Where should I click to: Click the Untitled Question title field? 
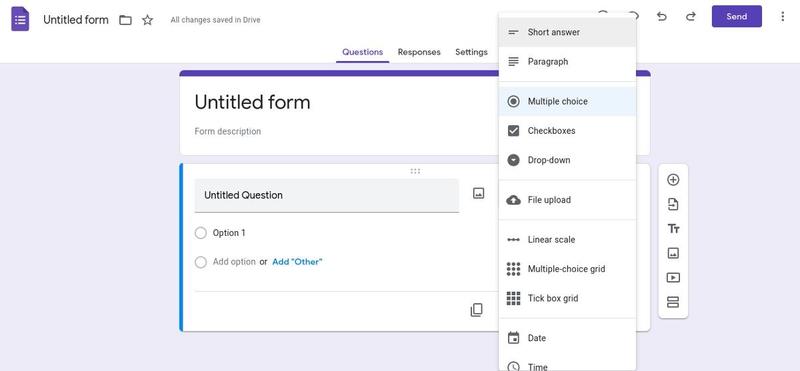(327, 195)
